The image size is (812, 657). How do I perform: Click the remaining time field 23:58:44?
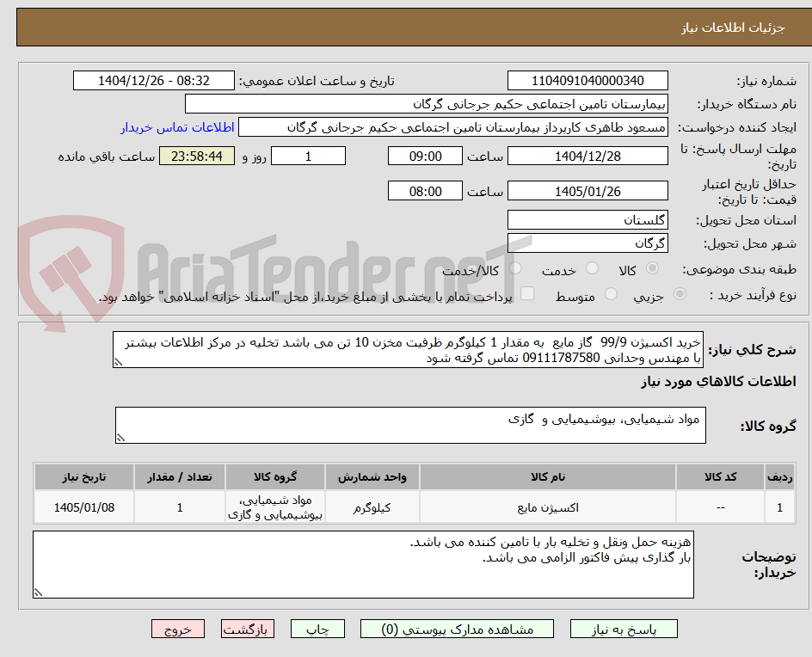click(x=197, y=156)
